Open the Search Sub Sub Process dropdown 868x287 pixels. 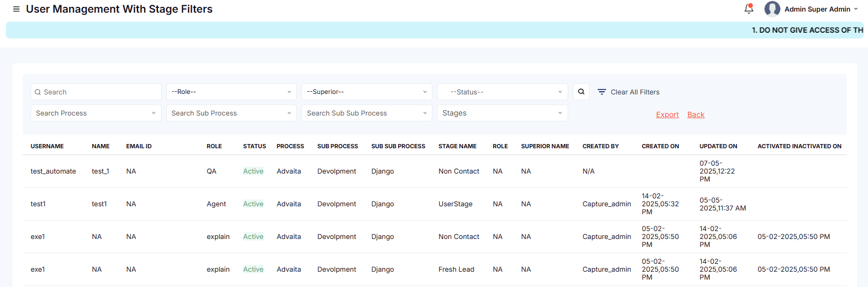tap(367, 113)
